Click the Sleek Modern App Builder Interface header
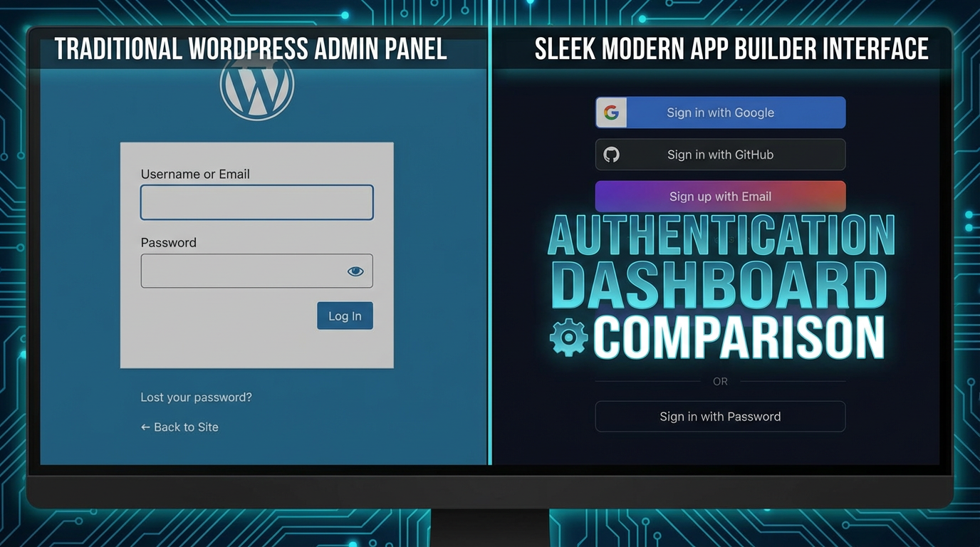 [732, 48]
